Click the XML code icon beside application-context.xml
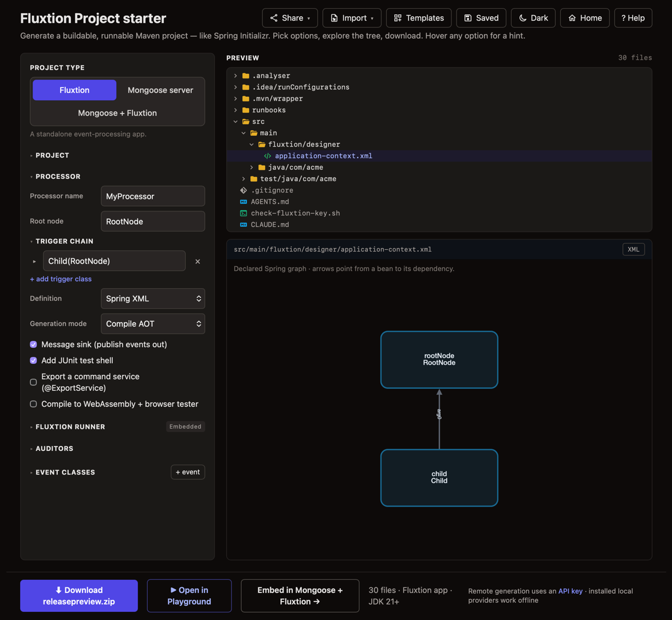 (268, 156)
